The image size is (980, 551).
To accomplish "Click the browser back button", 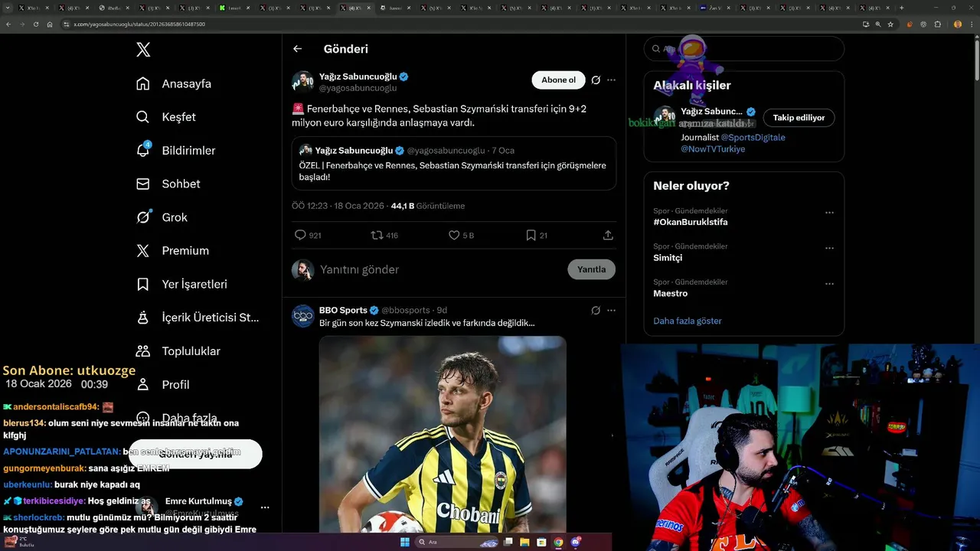I will [x=8, y=24].
